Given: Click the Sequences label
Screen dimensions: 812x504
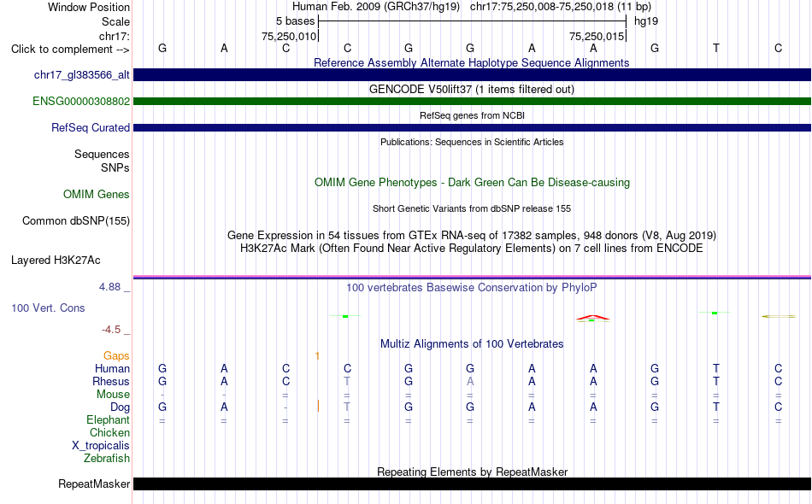Looking at the screenshot, I should (102, 155).
